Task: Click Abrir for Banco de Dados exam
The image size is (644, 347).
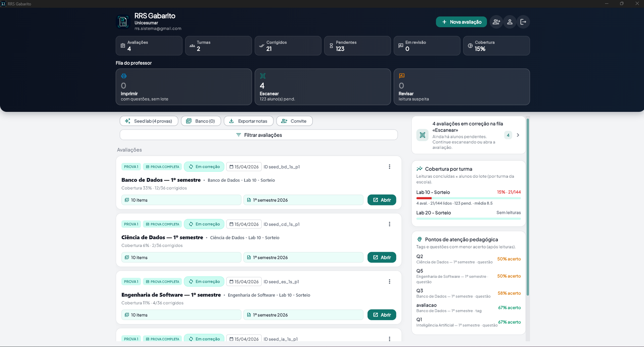Action: coord(382,200)
